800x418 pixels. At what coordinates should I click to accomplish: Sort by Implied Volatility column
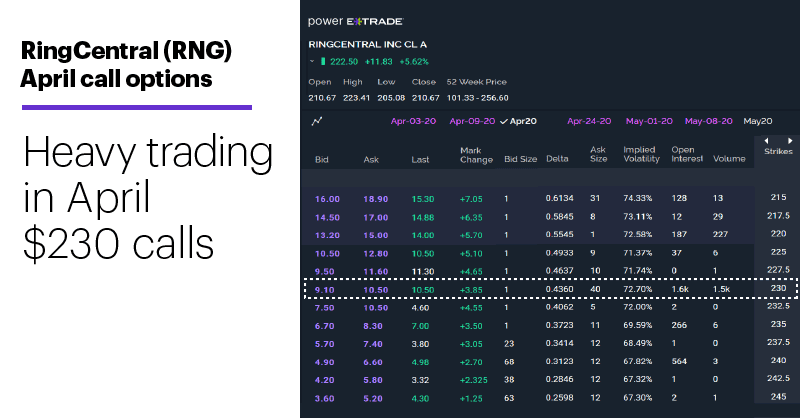pyautogui.click(x=641, y=154)
